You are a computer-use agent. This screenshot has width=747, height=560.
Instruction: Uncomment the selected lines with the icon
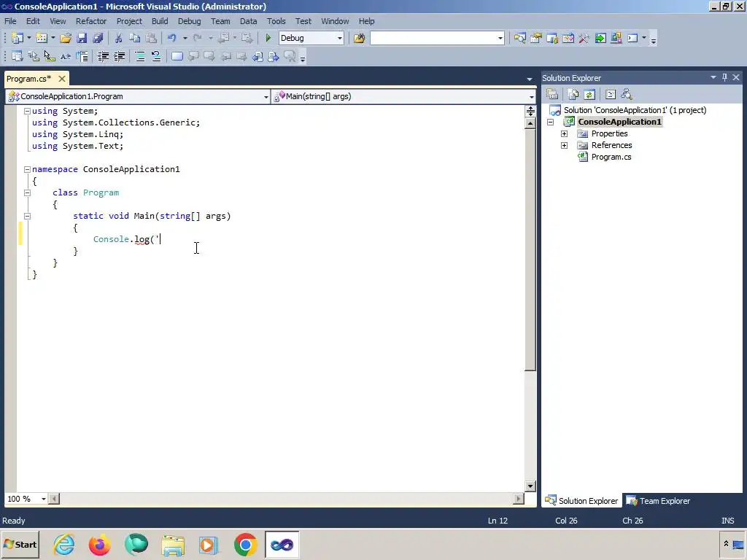coord(156,57)
